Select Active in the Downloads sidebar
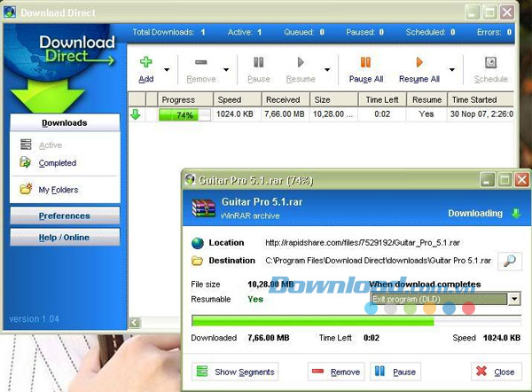 click(51, 145)
